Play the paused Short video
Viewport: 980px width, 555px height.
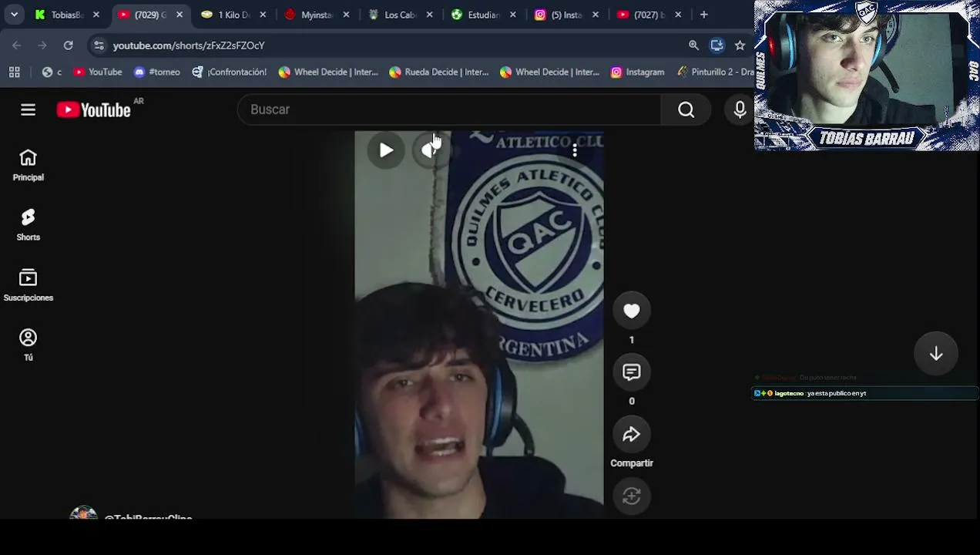[x=386, y=150]
